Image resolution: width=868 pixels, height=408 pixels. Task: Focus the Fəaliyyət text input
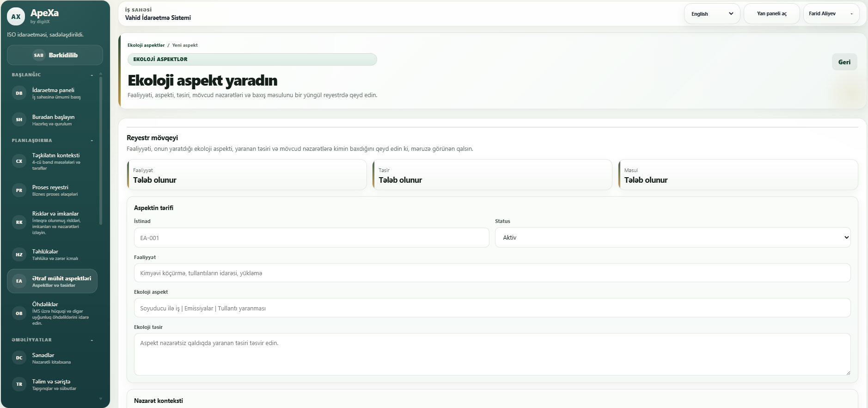click(x=492, y=273)
